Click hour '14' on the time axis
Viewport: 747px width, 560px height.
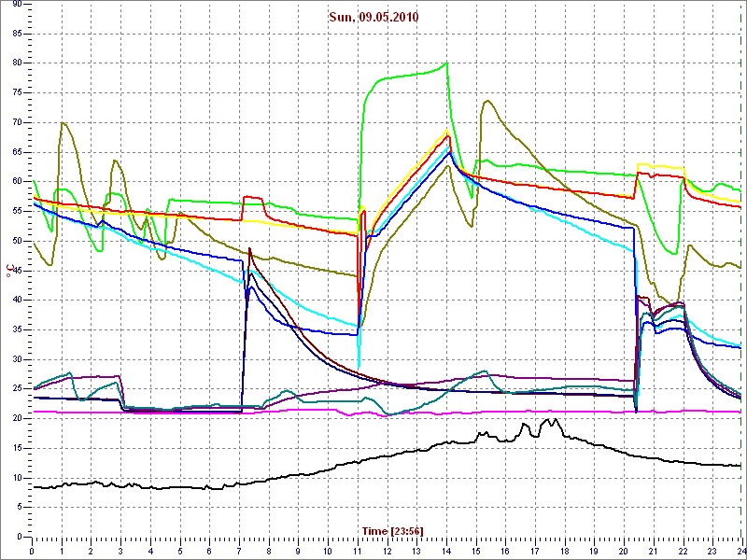coord(446,549)
